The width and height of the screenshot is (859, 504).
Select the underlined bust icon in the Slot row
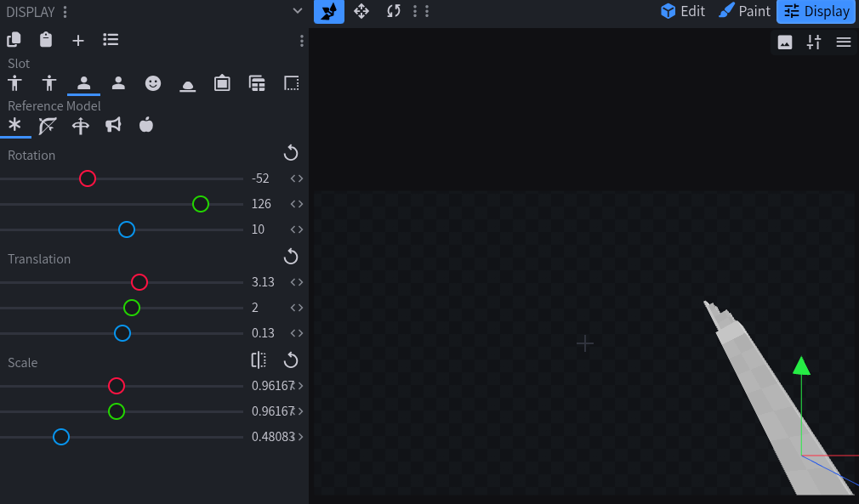click(x=84, y=83)
